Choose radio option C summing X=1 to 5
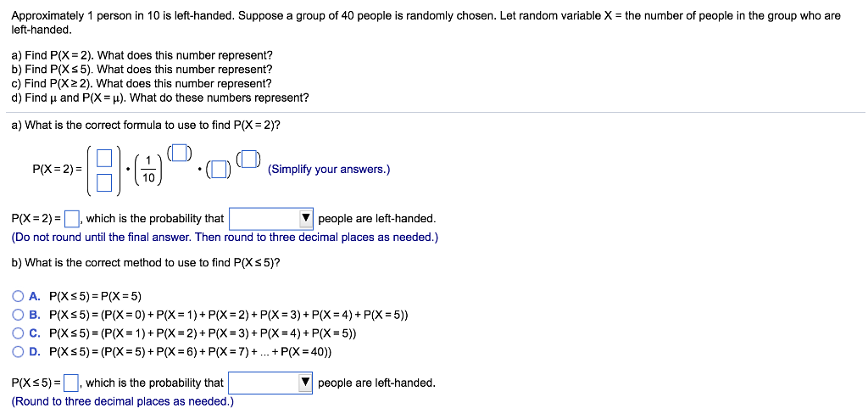The image size is (868, 414). point(19,333)
